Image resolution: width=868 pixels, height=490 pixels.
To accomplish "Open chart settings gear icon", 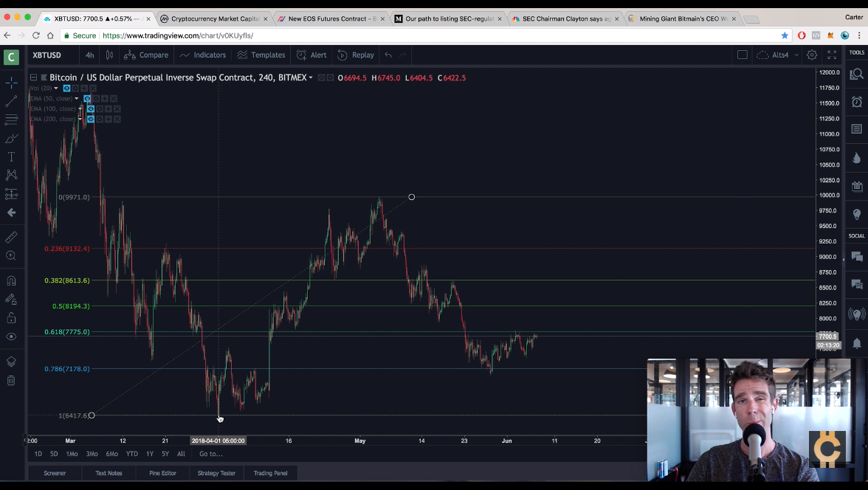I will 812,55.
